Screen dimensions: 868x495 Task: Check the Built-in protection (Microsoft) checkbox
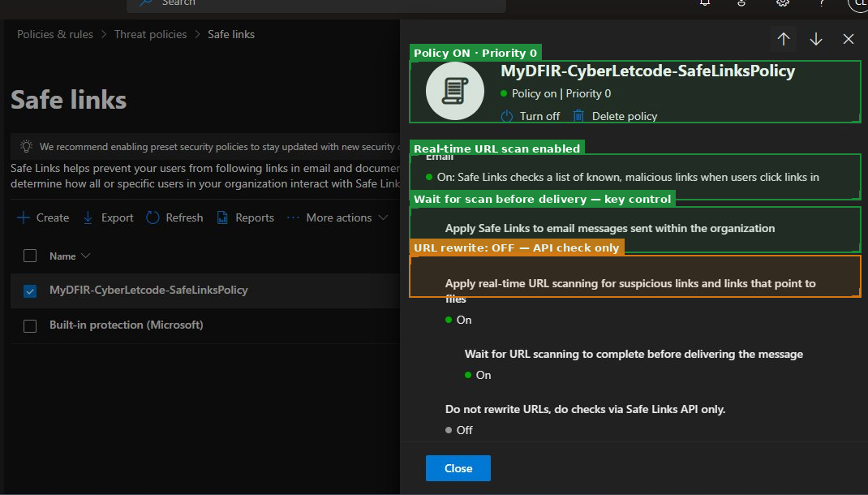30,325
